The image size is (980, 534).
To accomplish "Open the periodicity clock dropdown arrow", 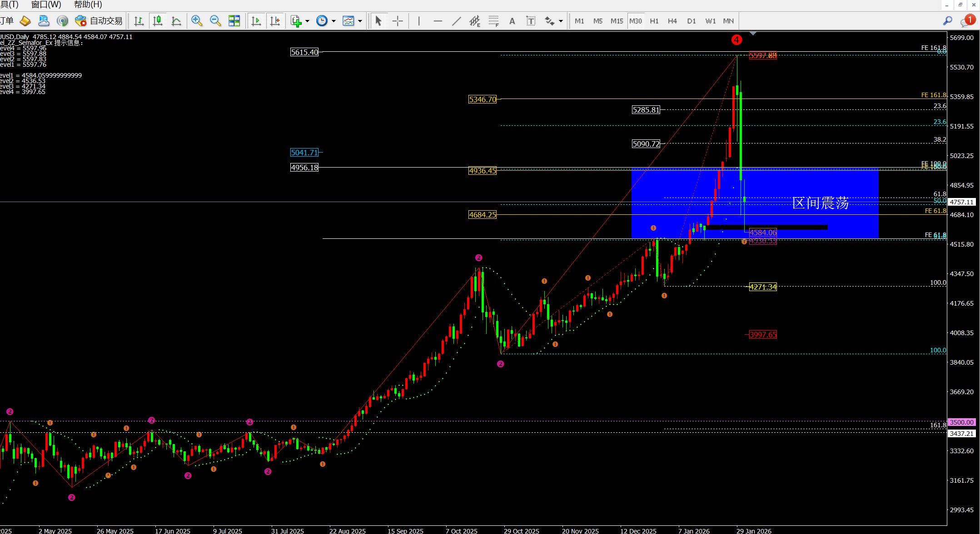I will 333,21.
